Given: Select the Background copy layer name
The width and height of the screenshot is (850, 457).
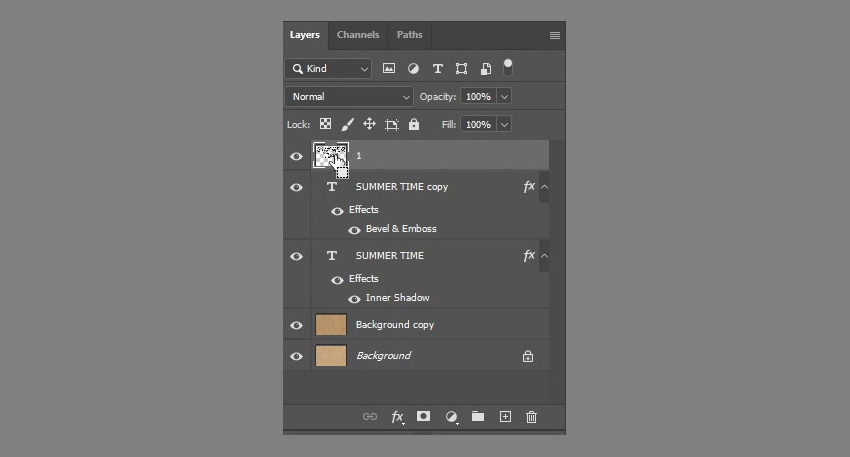Looking at the screenshot, I should [x=395, y=325].
